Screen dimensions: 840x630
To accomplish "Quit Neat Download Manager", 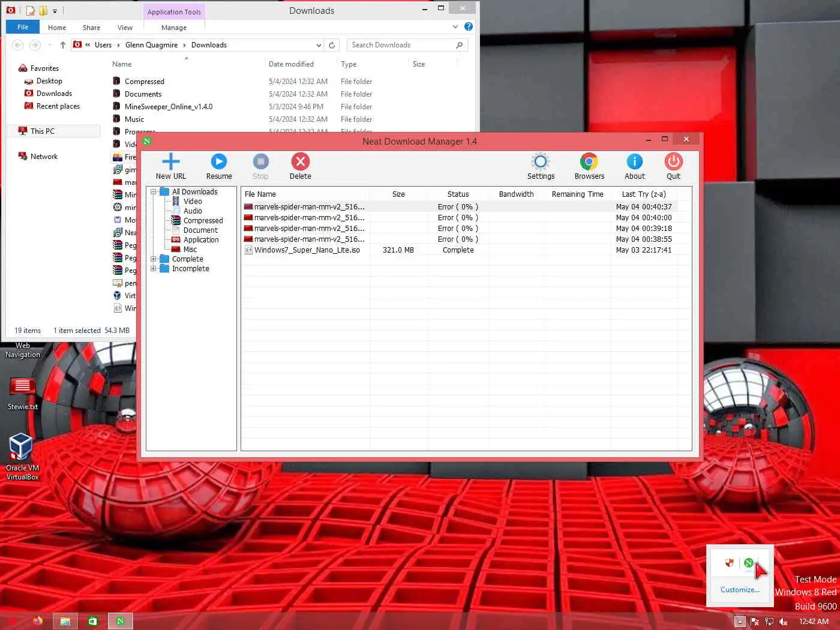I will click(x=673, y=166).
